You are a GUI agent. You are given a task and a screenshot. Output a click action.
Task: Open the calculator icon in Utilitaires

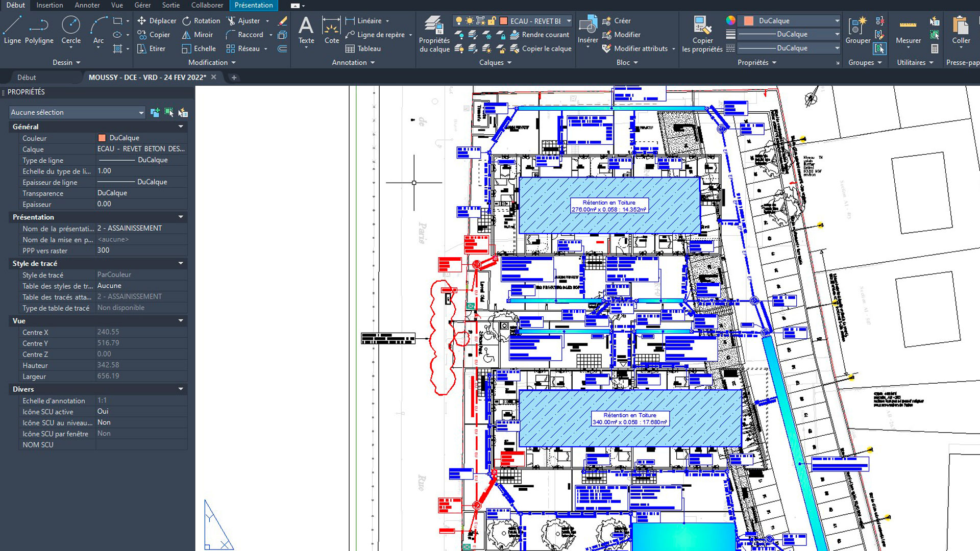pyautogui.click(x=935, y=48)
